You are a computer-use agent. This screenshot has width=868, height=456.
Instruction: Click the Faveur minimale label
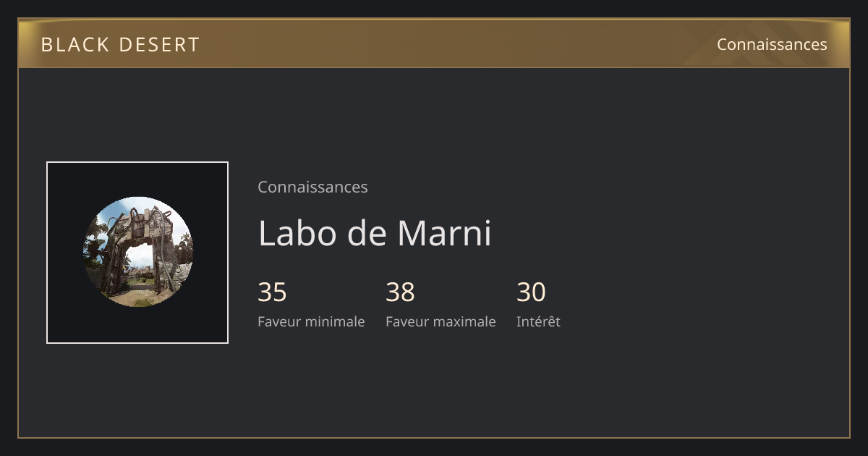coord(311,321)
